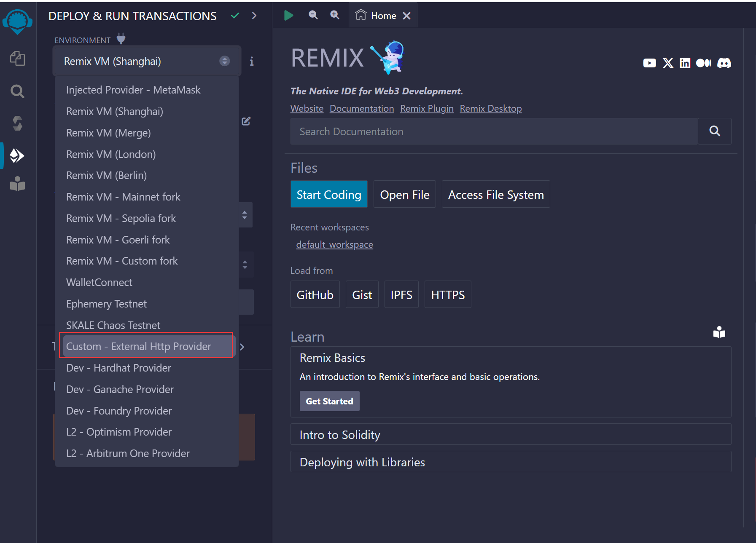This screenshot has height=543, width=756.
Task: Expand the panel header chevron arrow
Action: tap(254, 16)
